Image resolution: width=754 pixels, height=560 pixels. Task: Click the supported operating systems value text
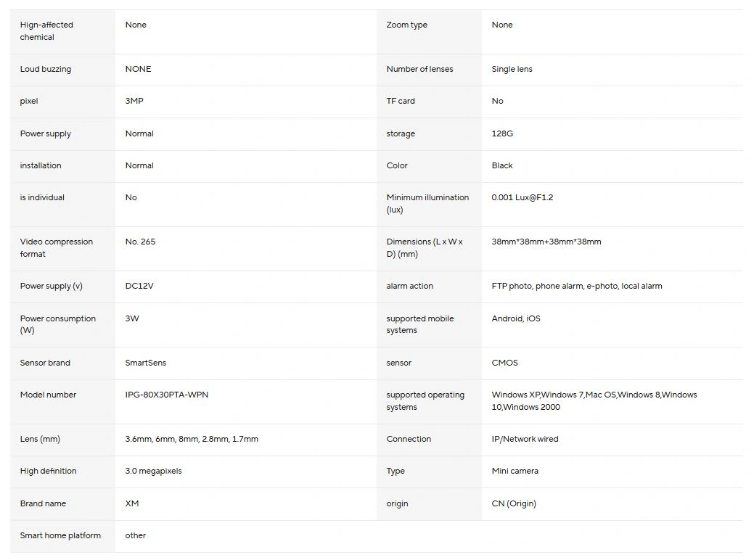point(594,401)
